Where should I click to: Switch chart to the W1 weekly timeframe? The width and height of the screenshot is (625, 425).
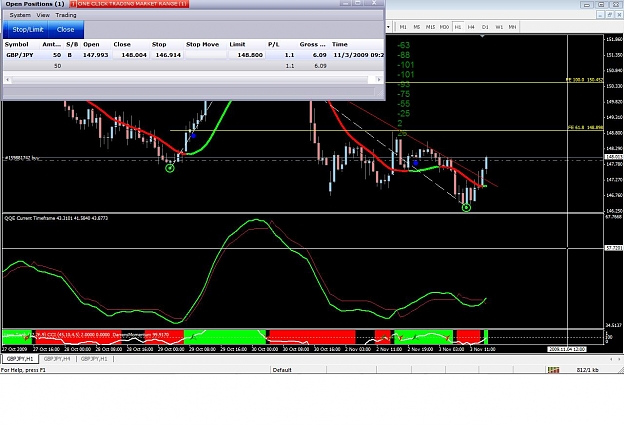pyautogui.click(x=499, y=27)
